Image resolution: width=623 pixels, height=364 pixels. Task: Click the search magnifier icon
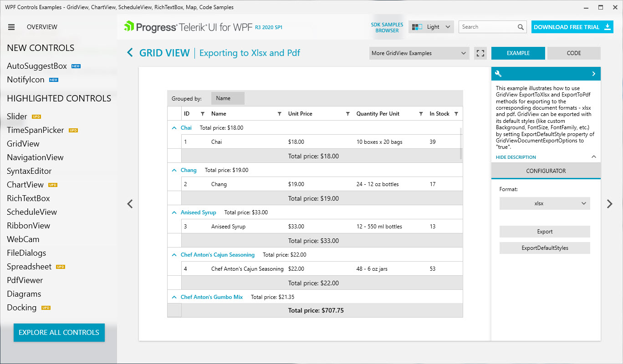coord(521,27)
